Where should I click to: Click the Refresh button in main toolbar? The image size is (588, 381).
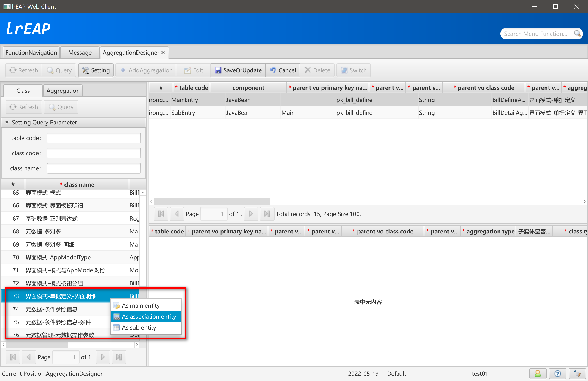(24, 70)
